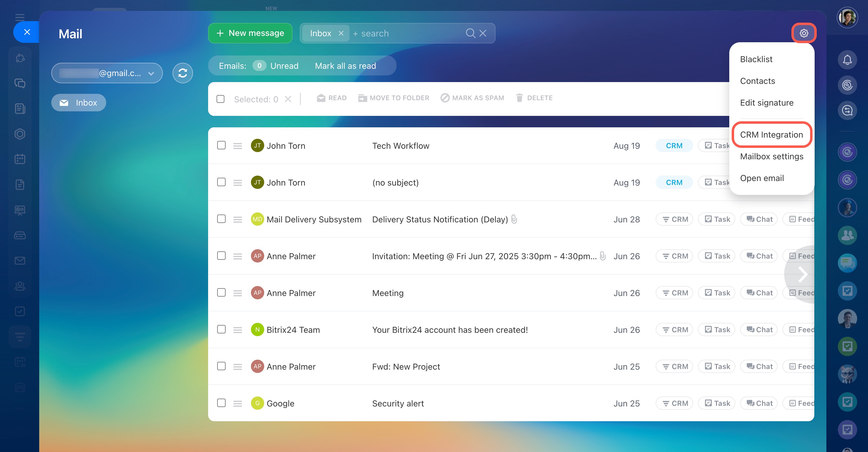Remove the Inbox filter tag

(x=341, y=33)
